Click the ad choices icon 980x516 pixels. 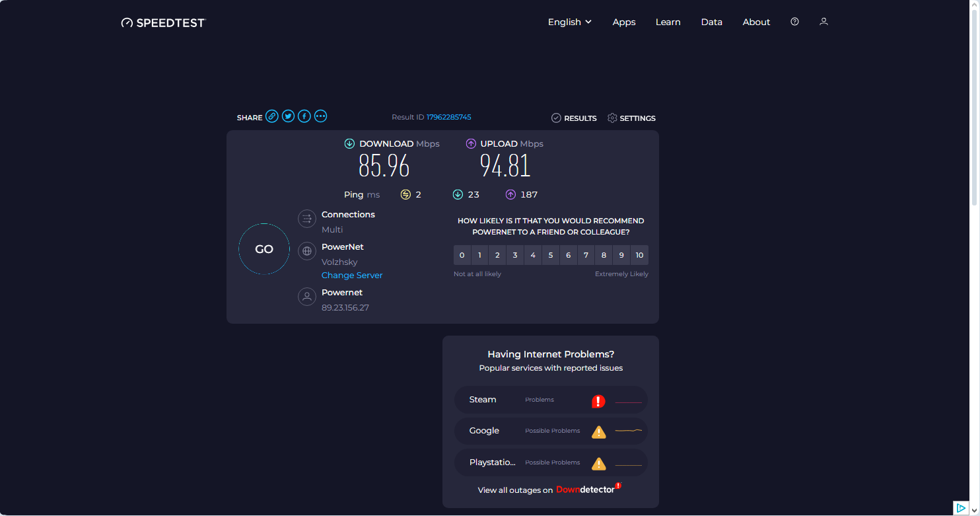click(961, 508)
